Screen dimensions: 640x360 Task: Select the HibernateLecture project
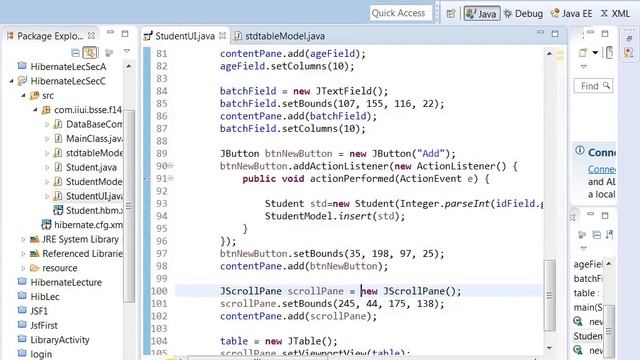click(x=66, y=282)
